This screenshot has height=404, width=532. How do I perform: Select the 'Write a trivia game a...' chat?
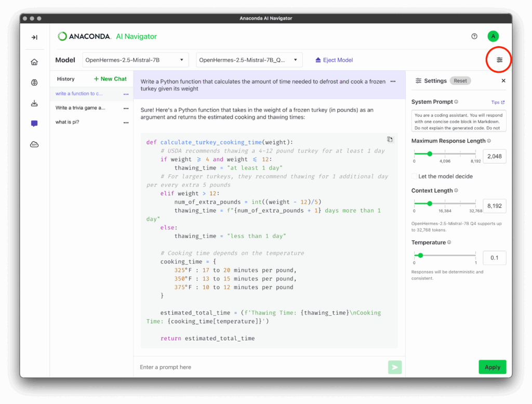80,108
